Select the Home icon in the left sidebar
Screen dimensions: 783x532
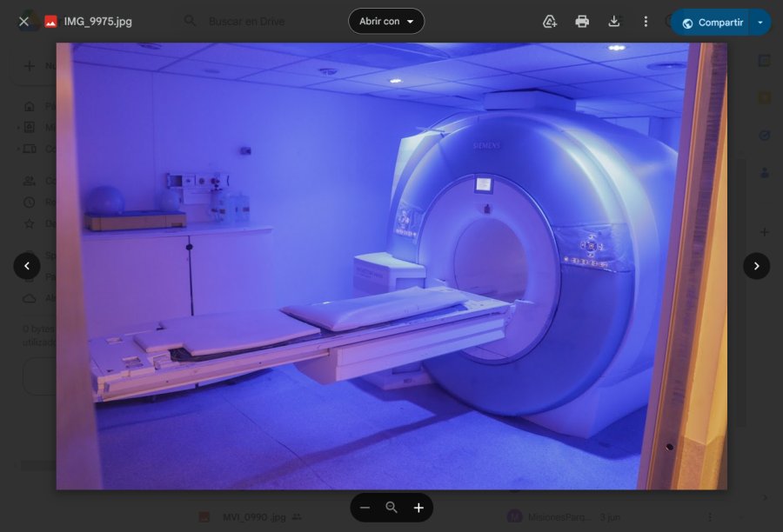pyautogui.click(x=28, y=105)
